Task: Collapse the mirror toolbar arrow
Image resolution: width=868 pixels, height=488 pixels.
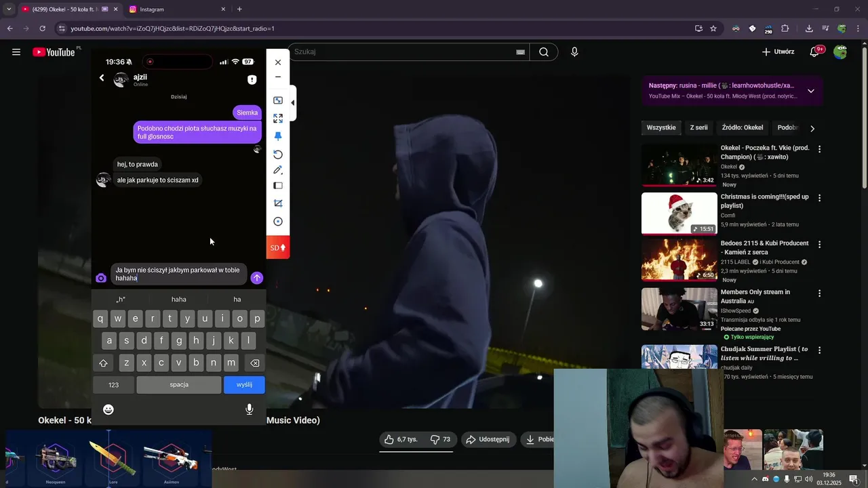Action: point(292,103)
